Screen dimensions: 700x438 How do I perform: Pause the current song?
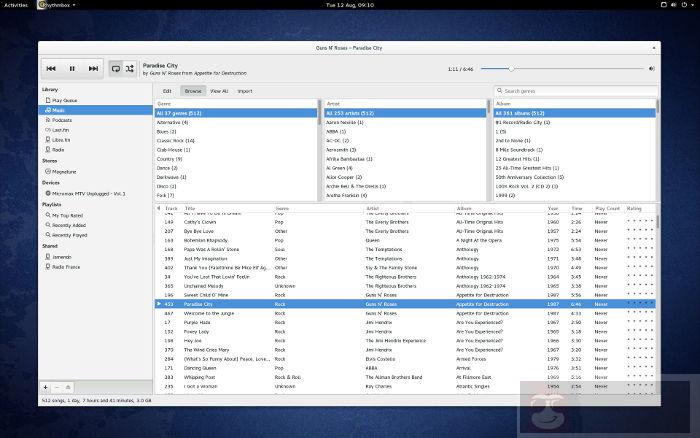pos(72,69)
